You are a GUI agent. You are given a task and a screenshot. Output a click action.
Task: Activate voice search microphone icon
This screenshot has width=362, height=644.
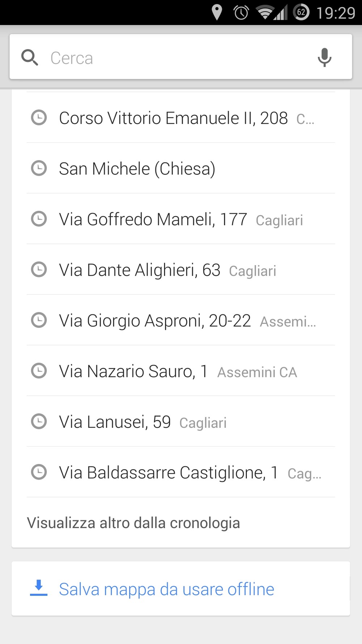324,58
